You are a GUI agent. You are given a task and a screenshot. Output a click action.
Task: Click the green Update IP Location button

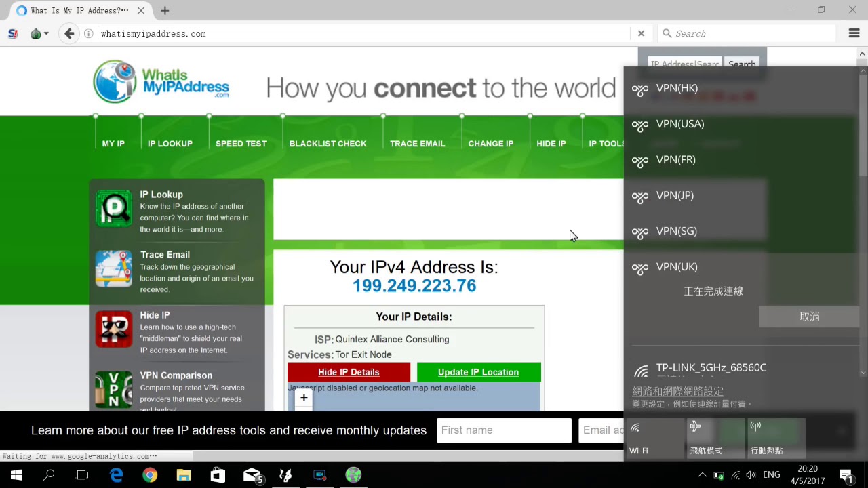pos(478,372)
